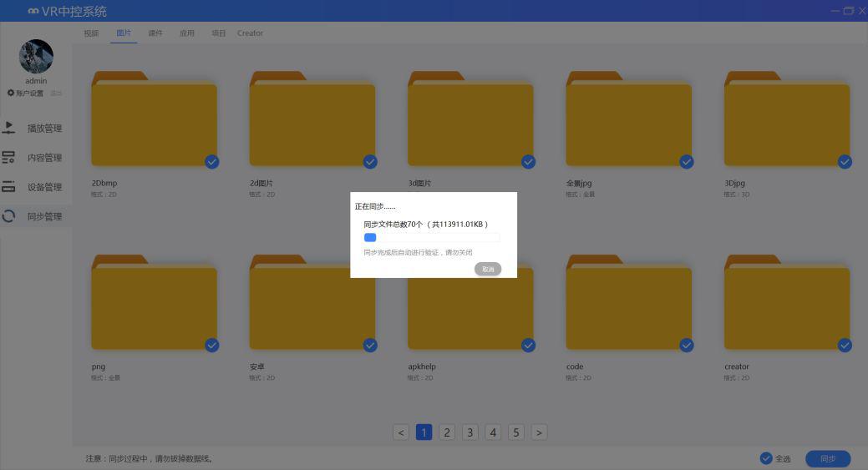Open the 2Dbmp folder icon

coord(154,123)
